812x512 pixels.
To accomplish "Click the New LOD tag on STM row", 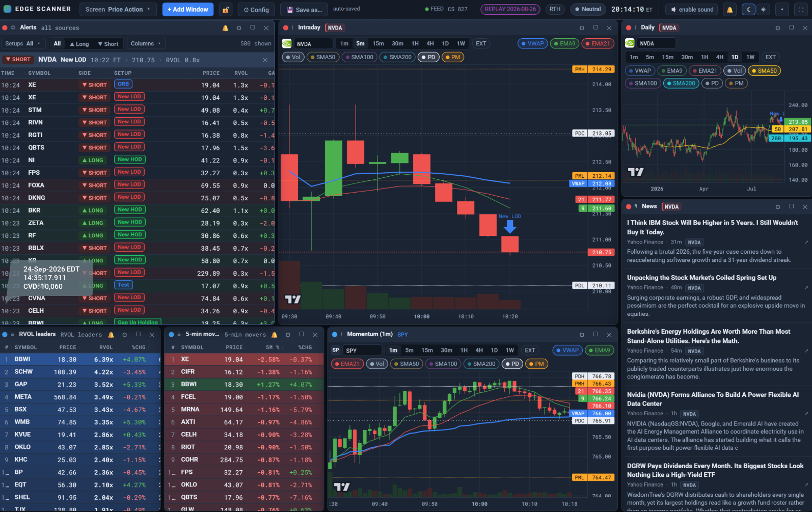I will (129, 110).
